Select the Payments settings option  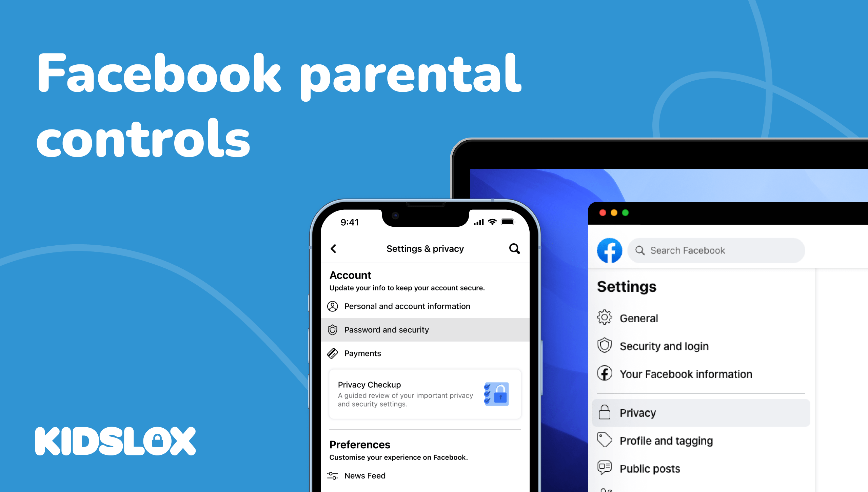362,352
